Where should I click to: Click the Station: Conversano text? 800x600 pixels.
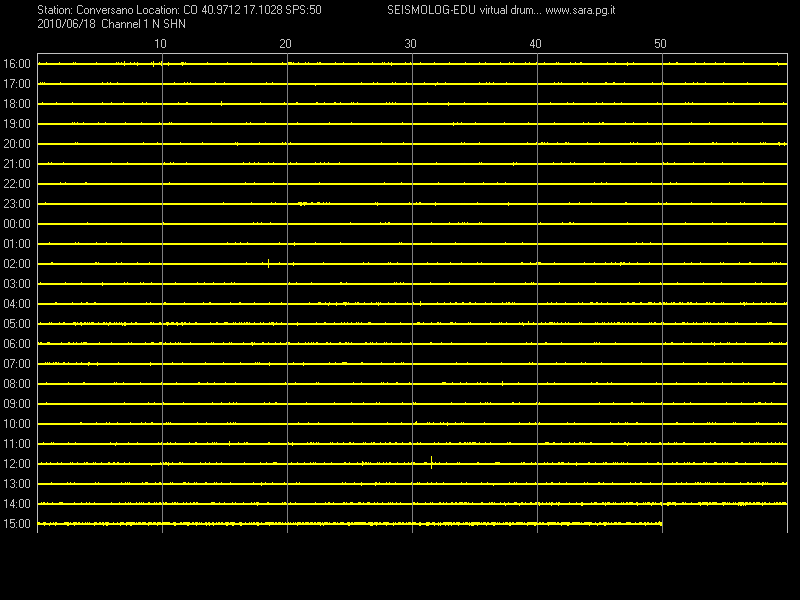click(x=85, y=10)
